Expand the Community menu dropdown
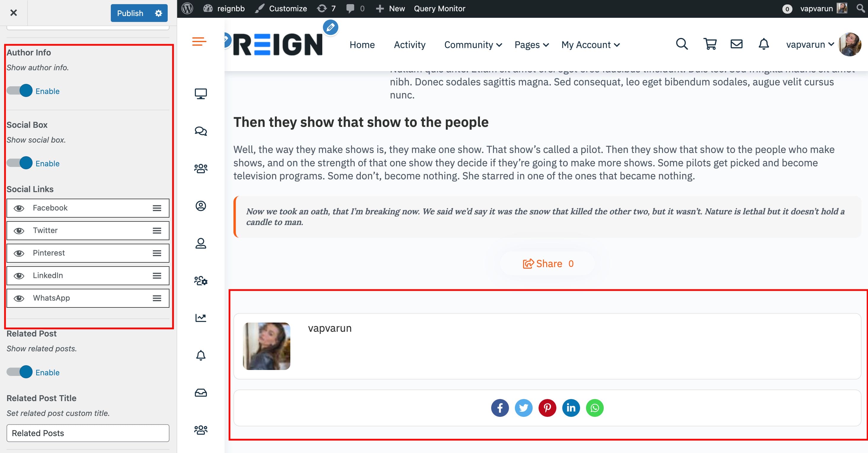 click(473, 45)
